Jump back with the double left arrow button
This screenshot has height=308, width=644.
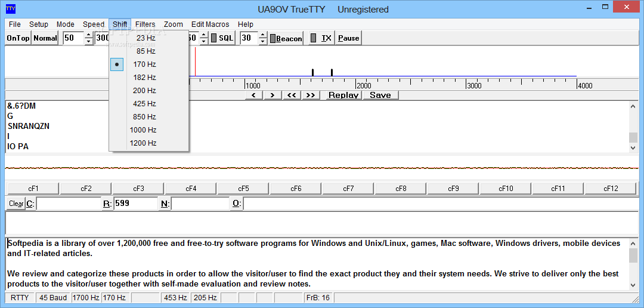click(291, 95)
